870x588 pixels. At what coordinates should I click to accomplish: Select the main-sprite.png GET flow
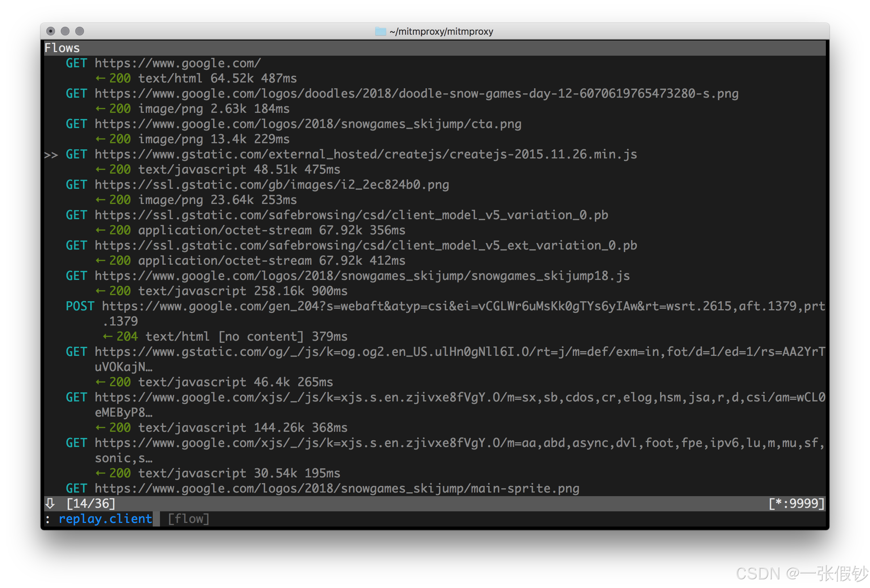(337, 489)
